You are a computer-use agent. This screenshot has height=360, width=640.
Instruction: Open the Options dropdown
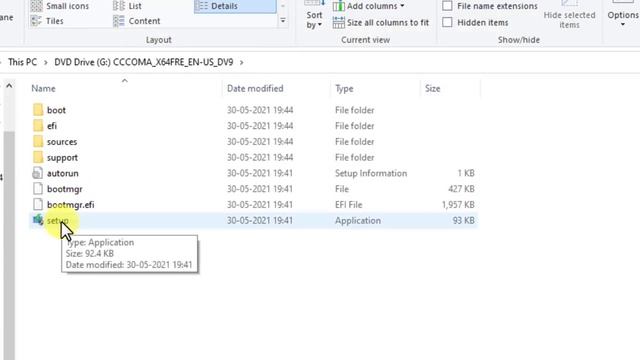[623, 16]
